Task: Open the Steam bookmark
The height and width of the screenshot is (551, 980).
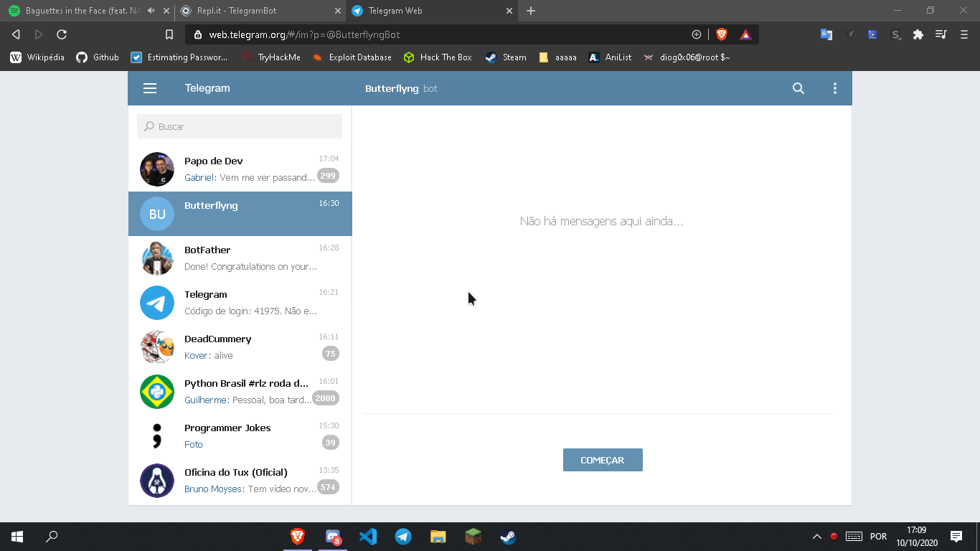Action: pyautogui.click(x=506, y=57)
